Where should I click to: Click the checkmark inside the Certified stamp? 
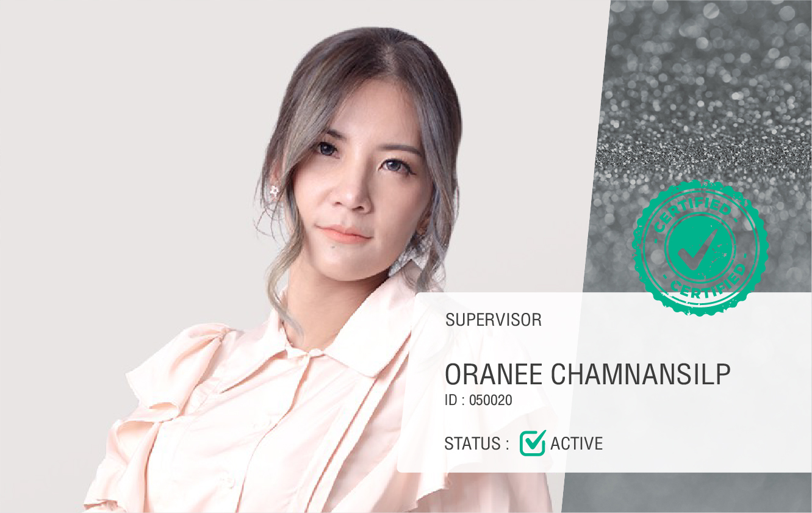696,249
